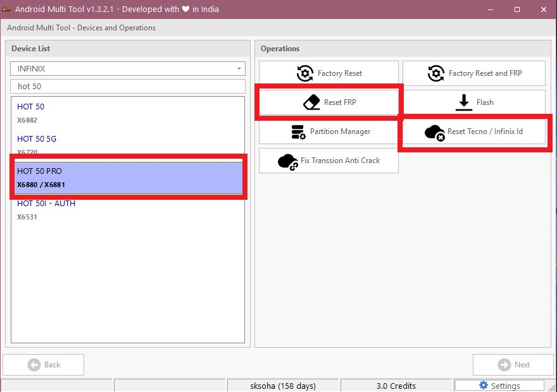The image size is (557, 392).
Task: Click the Next arrow icon
Action: pyautogui.click(x=504, y=365)
